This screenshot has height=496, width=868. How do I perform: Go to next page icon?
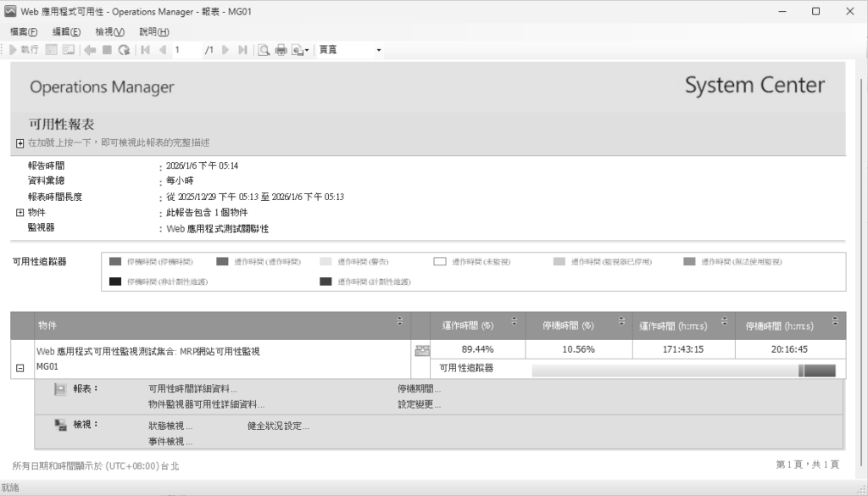pos(225,50)
